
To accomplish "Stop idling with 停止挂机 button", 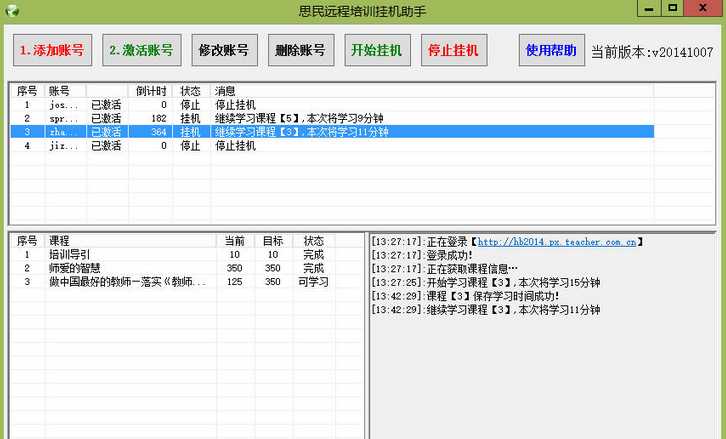I will click(x=452, y=50).
